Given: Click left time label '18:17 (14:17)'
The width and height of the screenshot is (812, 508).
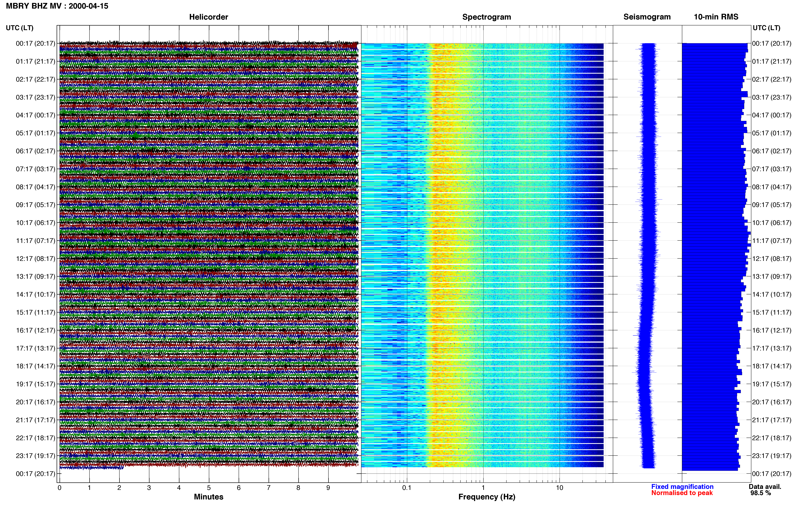Looking at the screenshot, I should (36, 366).
